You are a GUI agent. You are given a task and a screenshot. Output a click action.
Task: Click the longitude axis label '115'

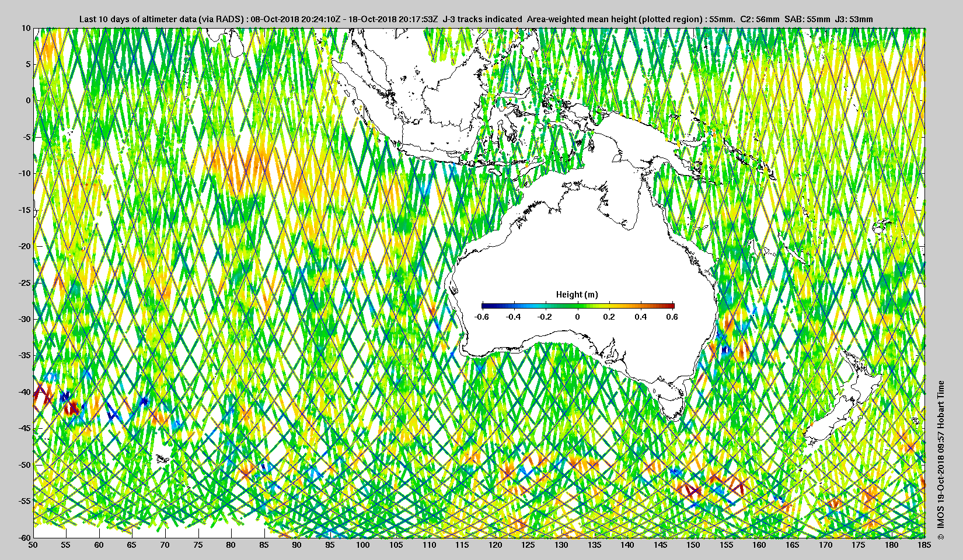[x=462, y=545]
